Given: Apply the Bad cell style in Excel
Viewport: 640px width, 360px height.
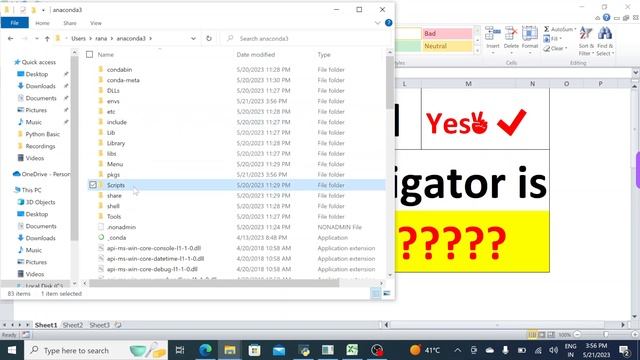Looking at the screenshot, I should [x=447, y=33].
